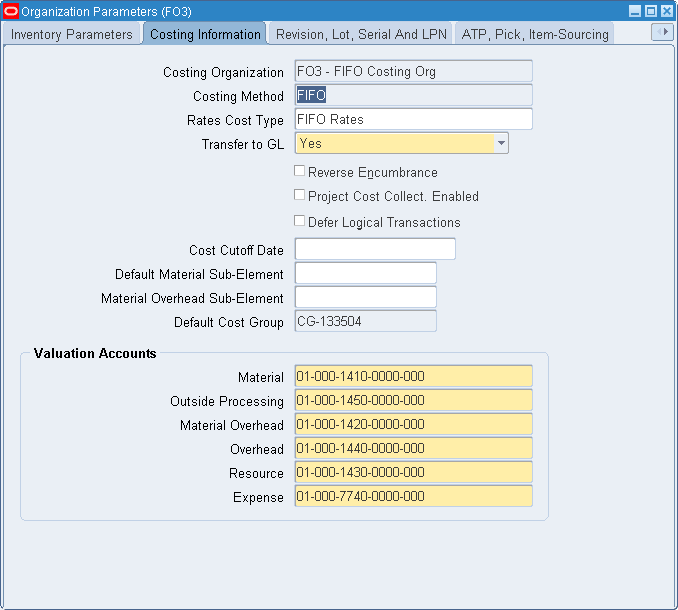Click the Cost Cutoff Date field
Viewport: 678px width, 610px height.
(x=375, y=249)
